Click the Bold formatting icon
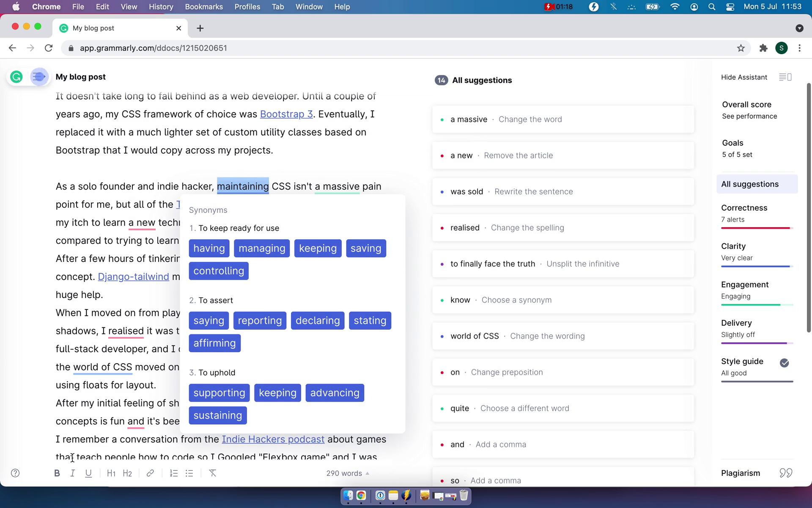This screenshot has width=812, height=508. pyautogui.click(x=57, y=473)
